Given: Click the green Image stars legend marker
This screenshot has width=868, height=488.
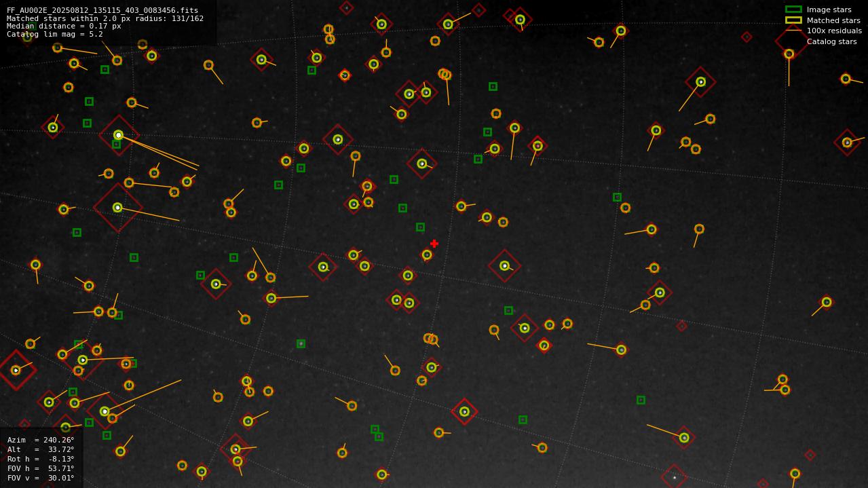Looking at the screenshot, I should click(793, 10).
